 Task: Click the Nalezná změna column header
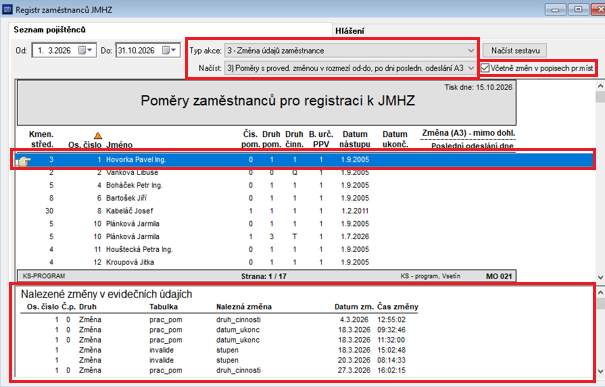click(x=244, y=307)
